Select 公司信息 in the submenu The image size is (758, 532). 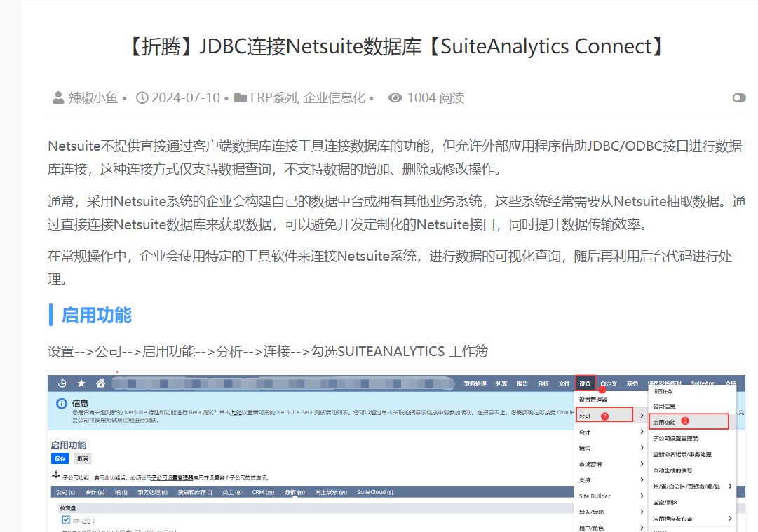point(664,407)
